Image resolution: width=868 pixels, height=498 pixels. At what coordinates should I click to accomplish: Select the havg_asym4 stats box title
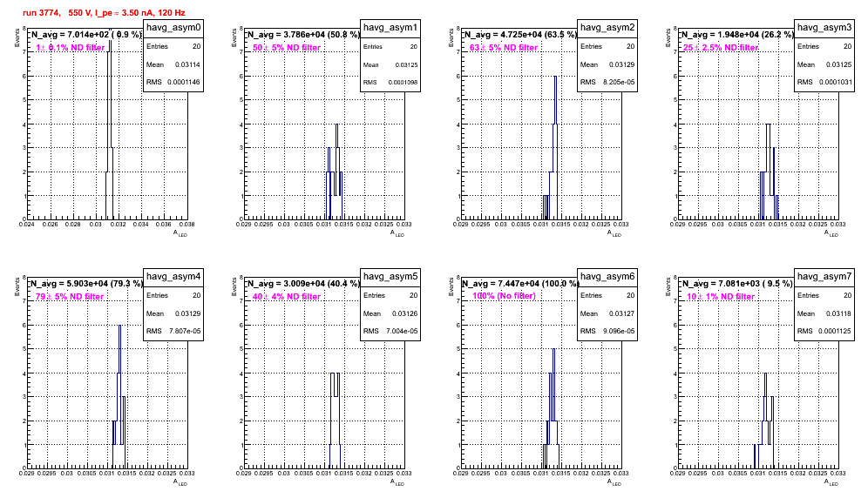(x=173, y=276)
